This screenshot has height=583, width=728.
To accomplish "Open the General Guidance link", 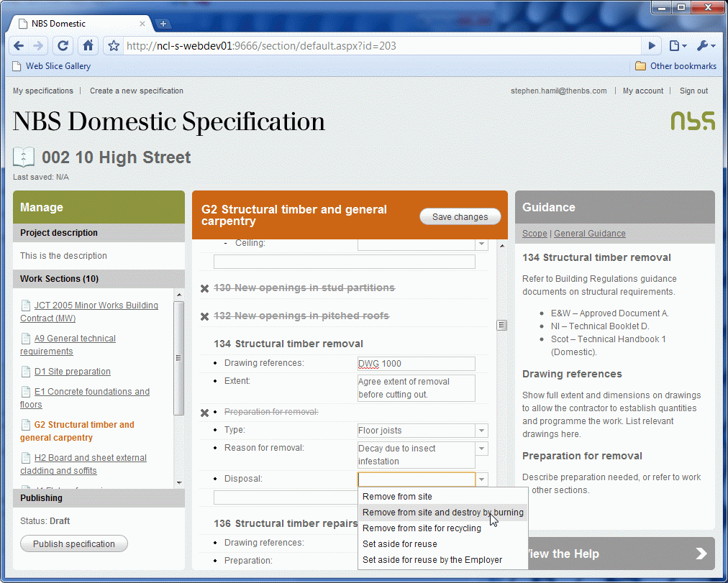I will [x=590, y=234].
